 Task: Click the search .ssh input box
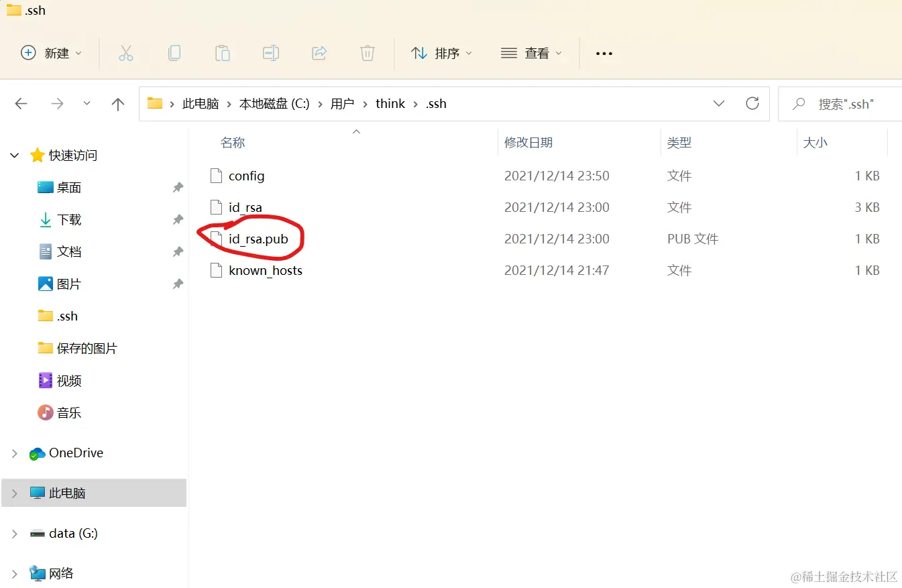(842, 103)
